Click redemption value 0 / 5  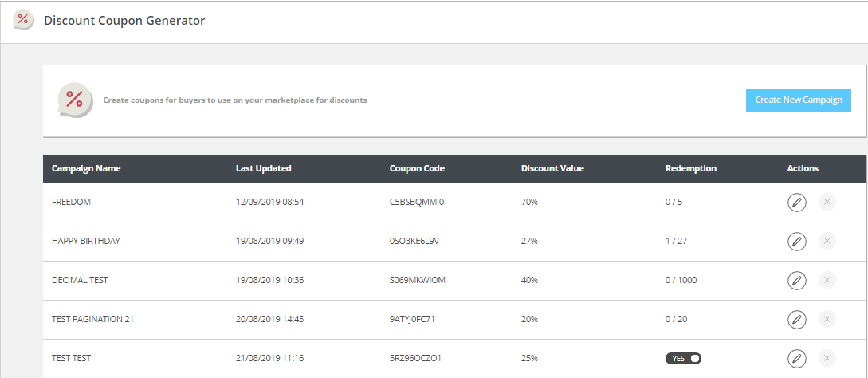pos(674,203)
